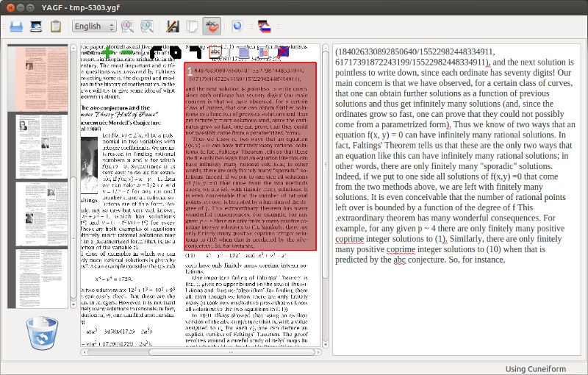This screenshot has height=375, width=588.
Task: Select the third page thumbnail
Action: (41, 214)
